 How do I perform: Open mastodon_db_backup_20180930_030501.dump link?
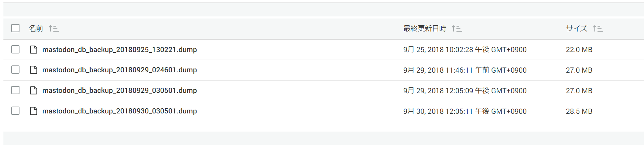tap(120, 111)
